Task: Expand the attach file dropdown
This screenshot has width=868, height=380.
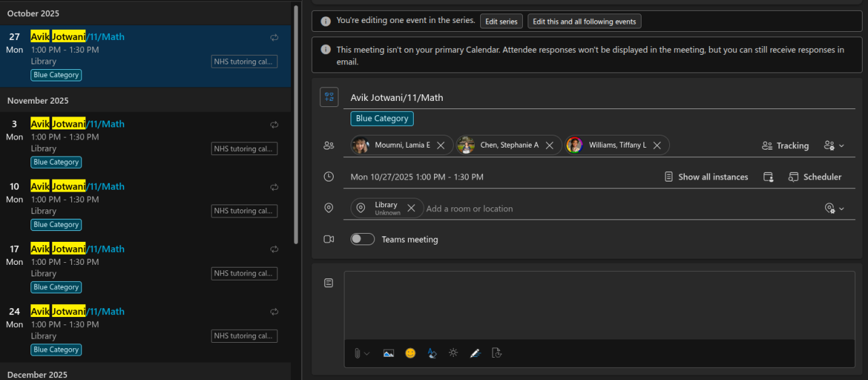Action: tap(367, 354)
